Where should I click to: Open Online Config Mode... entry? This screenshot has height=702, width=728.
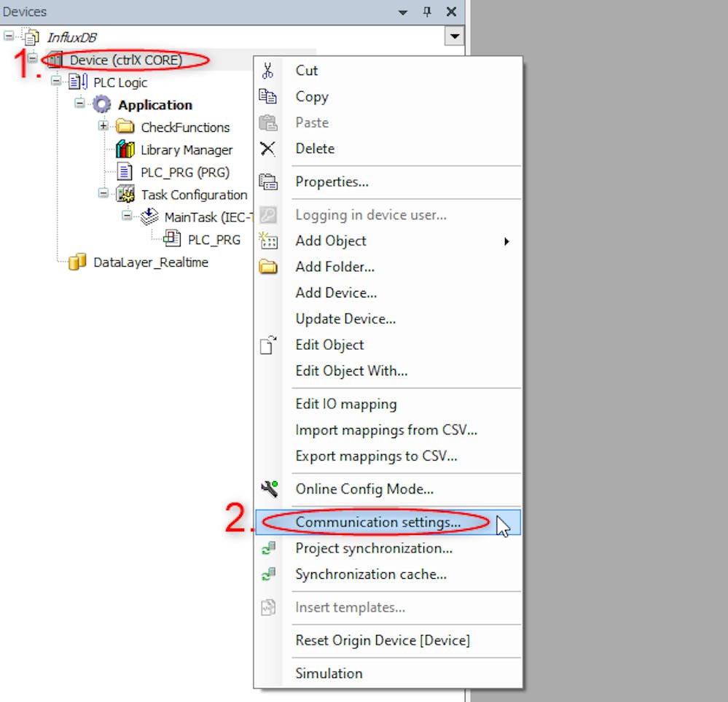tap(388, 488)
